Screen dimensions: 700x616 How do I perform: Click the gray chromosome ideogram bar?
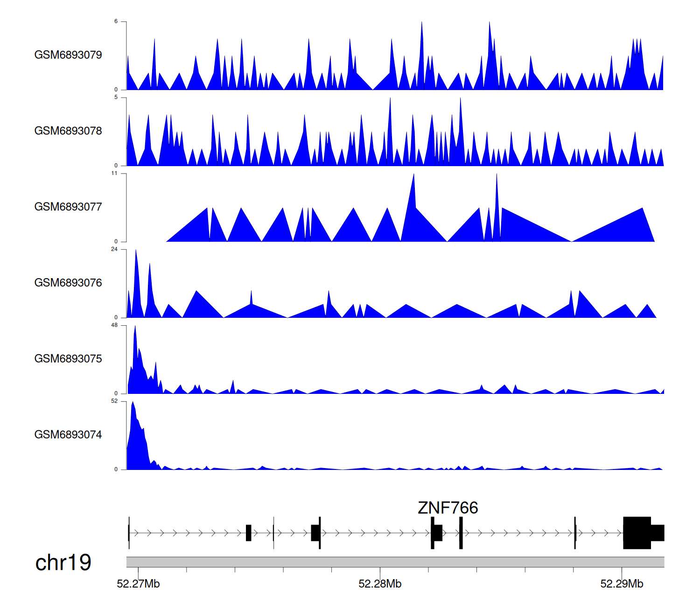(x=395, y=562)
